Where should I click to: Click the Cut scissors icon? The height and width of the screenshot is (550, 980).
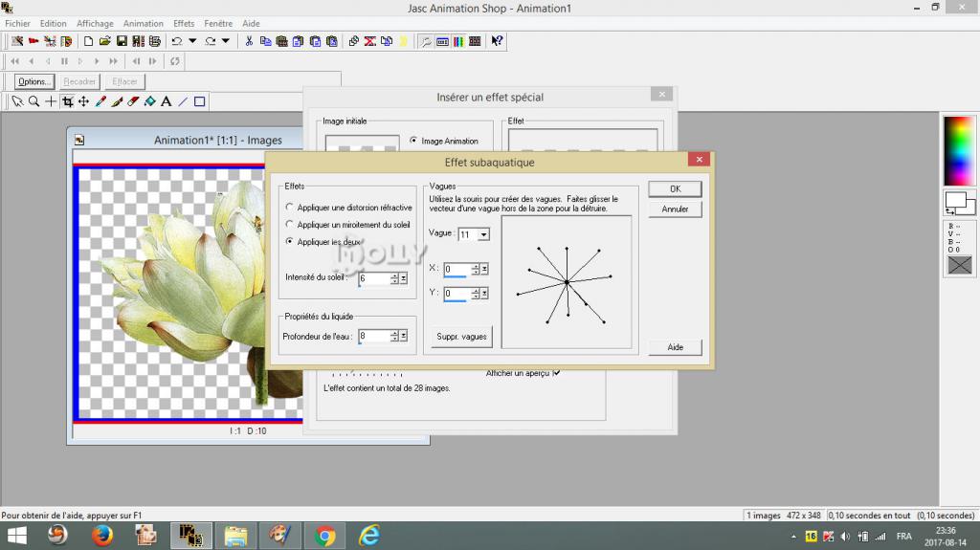pyautogui.click(x=249, y=41)
